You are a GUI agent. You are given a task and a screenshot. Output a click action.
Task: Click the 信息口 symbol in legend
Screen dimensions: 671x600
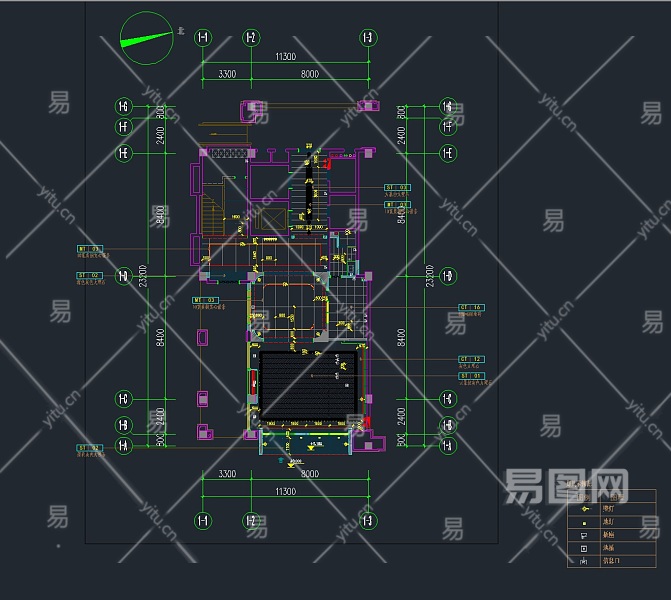pyautogui.click(x=584, y=561)
